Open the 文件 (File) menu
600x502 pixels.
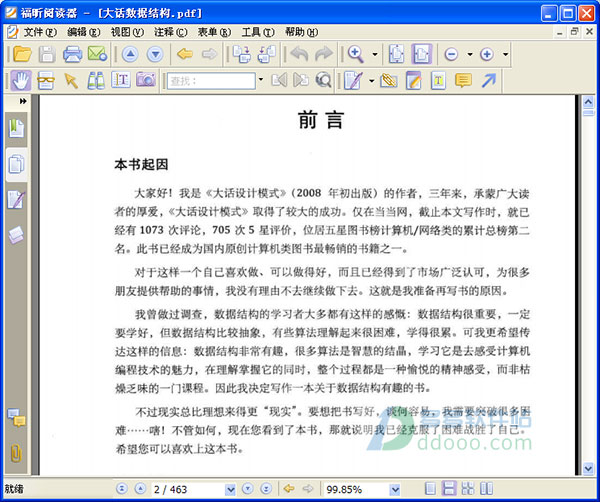[40, 32]
